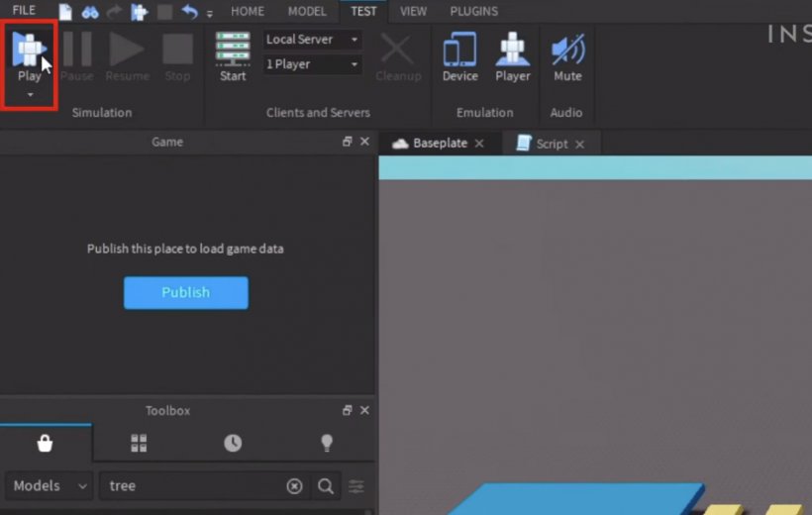Image resolution: width=812 pixels, height=515 pixels.
Task: Switch to the MODEL ribbon tab
Action: click(x=307, y=11)
